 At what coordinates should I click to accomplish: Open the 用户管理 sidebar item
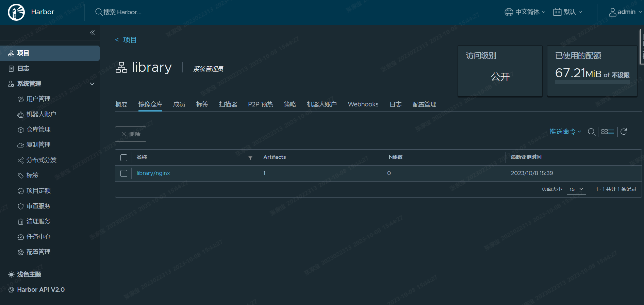click(x=38, y=99)
